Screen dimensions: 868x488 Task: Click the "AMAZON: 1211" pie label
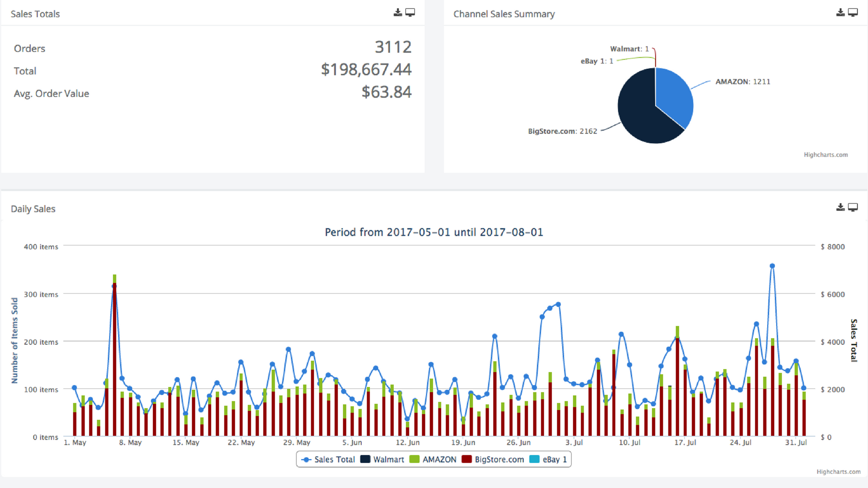[x=742, y=82]
